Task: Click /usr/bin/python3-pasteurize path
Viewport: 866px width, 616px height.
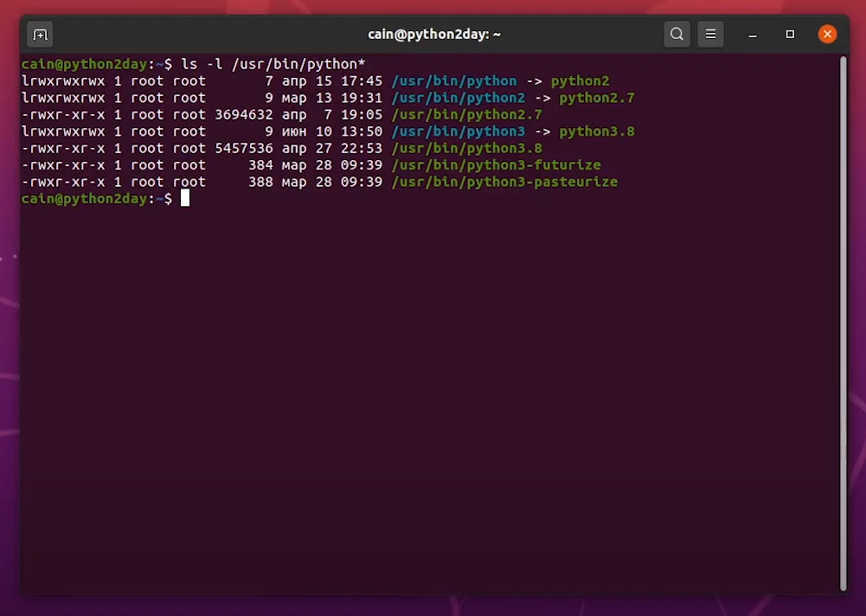Action: pyautogui.click(x=504, y=183)
